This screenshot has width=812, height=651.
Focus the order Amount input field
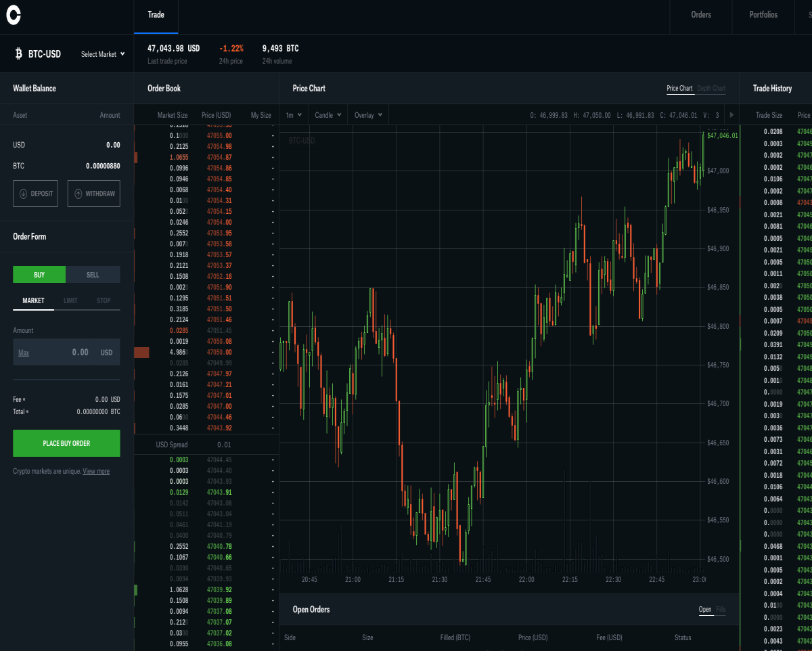[x=66, y=352]
